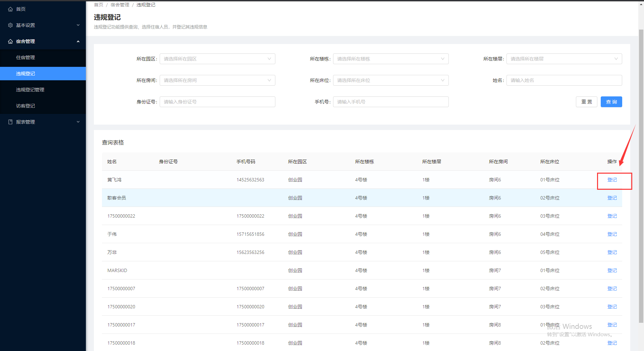Open the 报表管理 sidebar menu

[x=43, y=122]
